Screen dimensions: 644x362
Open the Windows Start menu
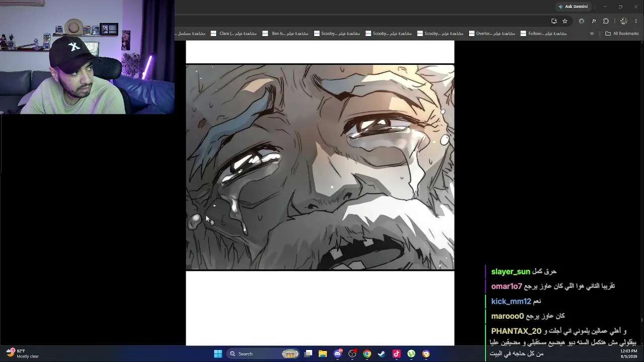(218, 354)
